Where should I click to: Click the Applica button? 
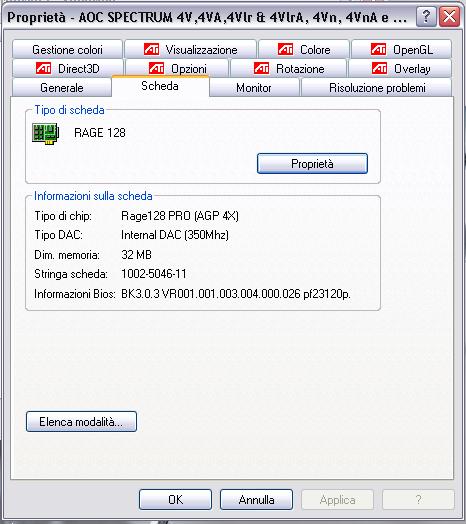(x=337, y=499)
